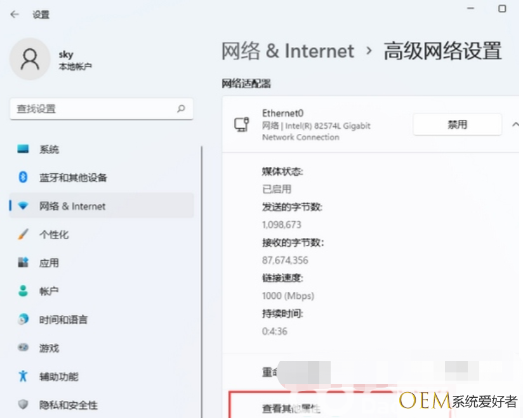The width and height of the screenshot is (523, 420).
Task: Open the 帐户 accounts section
Action: pyautogui.click(x=49, y=291)
